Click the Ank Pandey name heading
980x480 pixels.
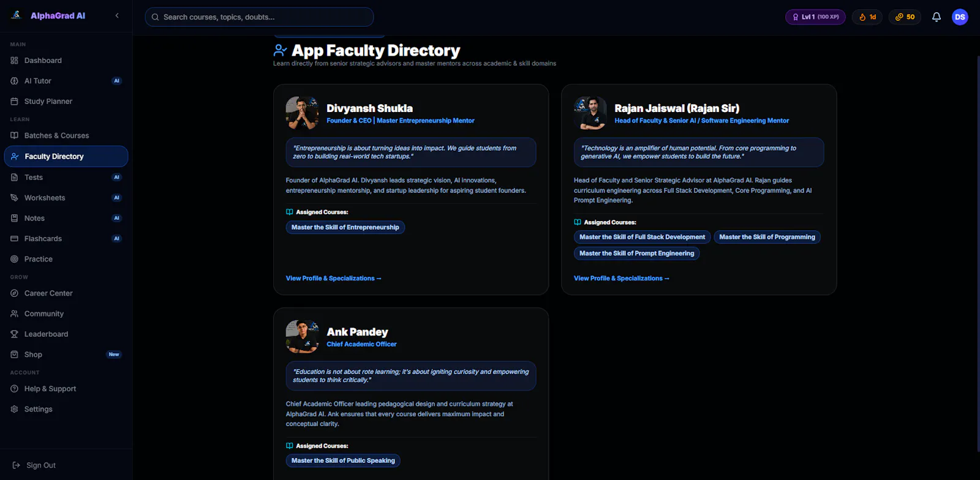click(x=357, y=332)
